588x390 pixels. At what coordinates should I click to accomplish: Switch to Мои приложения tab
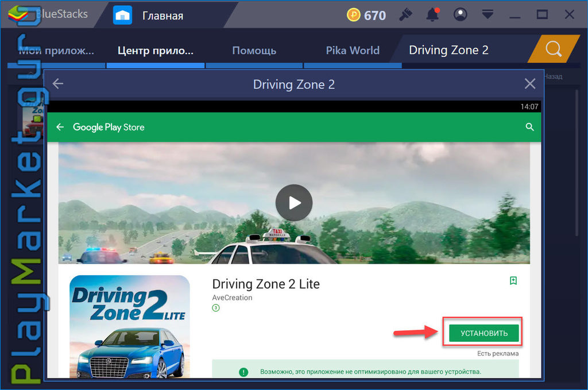(56, 50)
